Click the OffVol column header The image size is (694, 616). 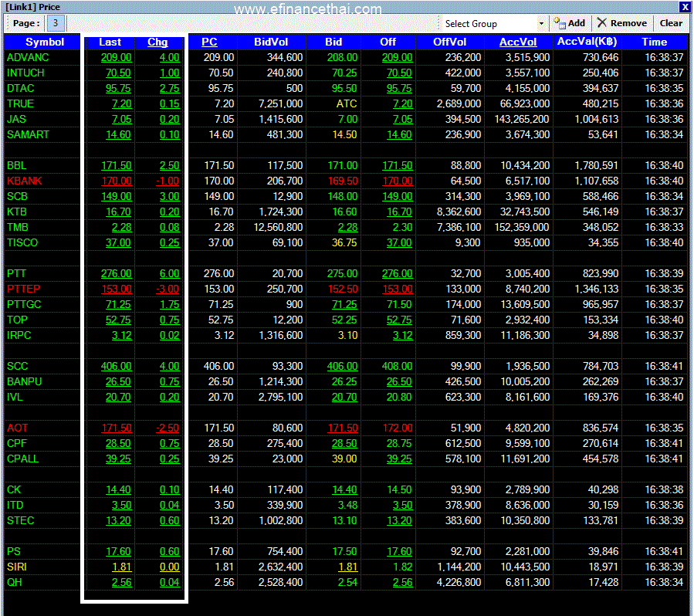click(450, 42)
